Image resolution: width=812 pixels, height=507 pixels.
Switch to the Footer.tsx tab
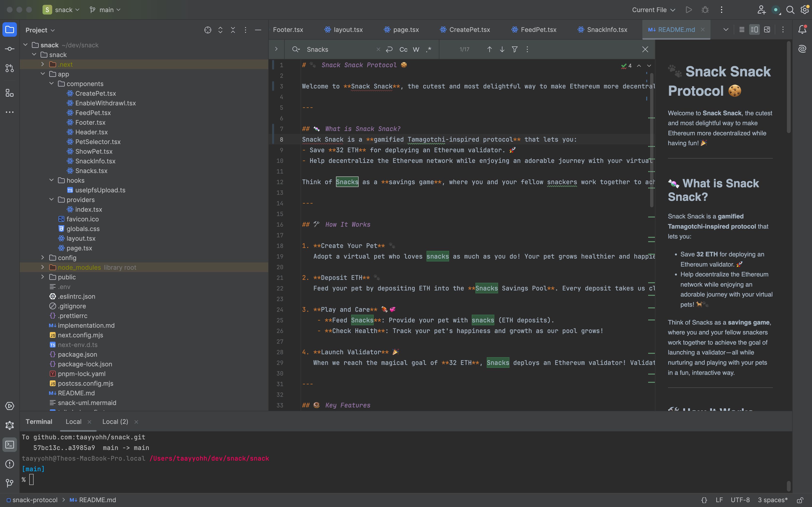(288, 29)
